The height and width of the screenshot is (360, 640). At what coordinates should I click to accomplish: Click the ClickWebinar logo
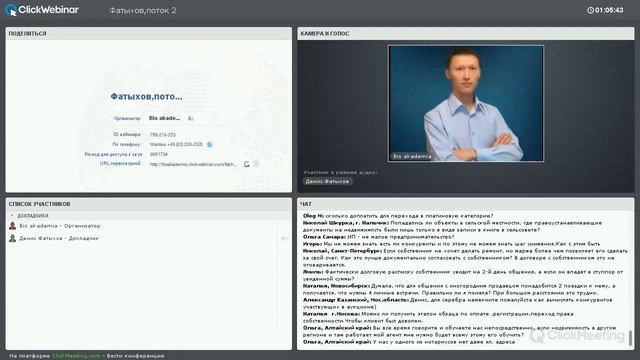pos(42,10)
